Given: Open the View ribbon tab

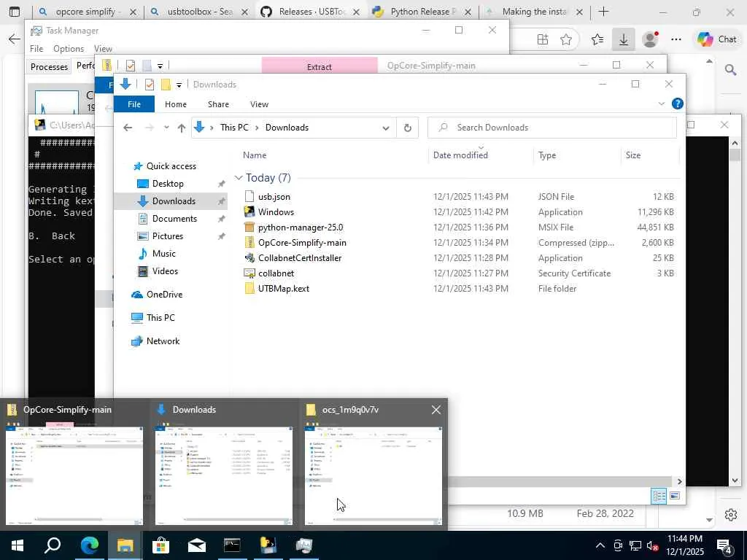Looking at the screenshot, I should (x=259, y=104).
